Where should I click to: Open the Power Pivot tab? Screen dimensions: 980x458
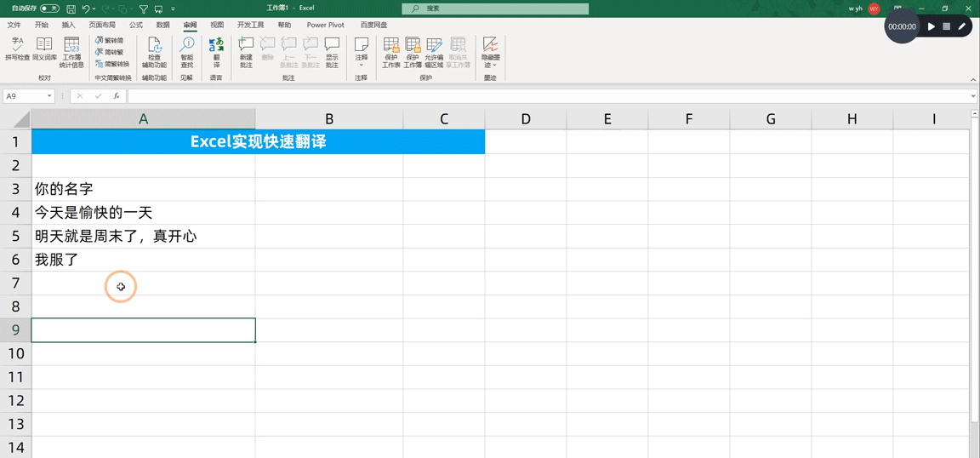(326, 25)
